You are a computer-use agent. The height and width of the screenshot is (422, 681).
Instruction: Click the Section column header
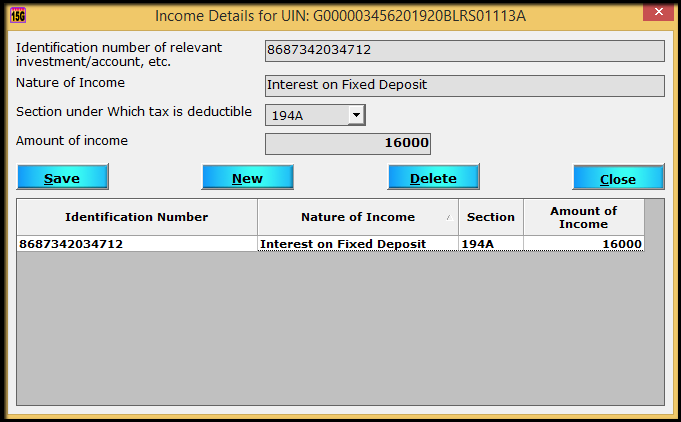pos(491,217)
